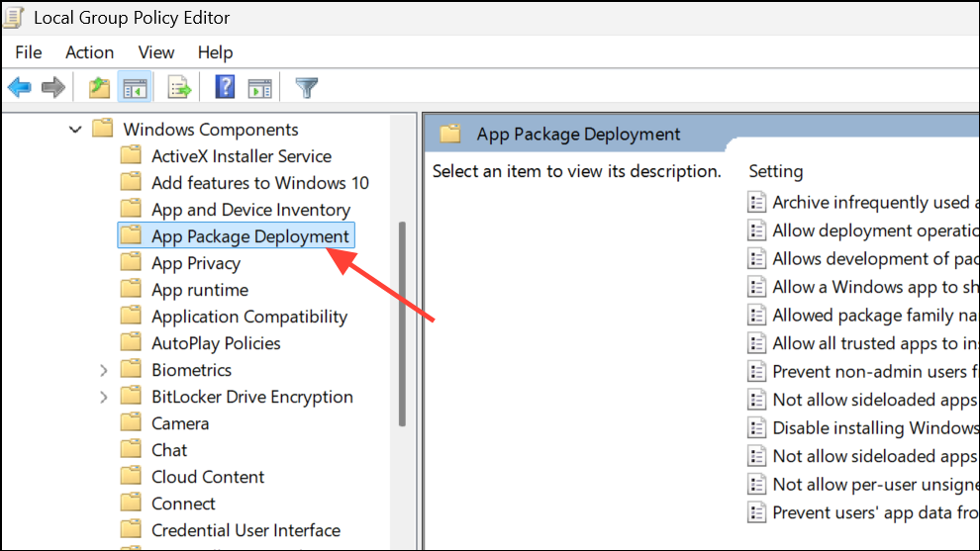Image resolution: width=980 pixels, height=551 pixels.
Task: Open the Action menu
Action: coord(89,52)
